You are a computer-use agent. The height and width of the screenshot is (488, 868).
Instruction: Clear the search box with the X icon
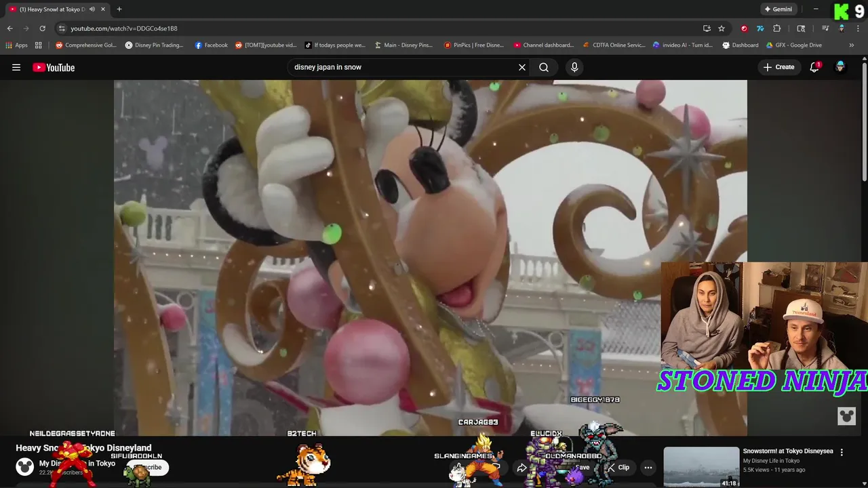[522, 67]
